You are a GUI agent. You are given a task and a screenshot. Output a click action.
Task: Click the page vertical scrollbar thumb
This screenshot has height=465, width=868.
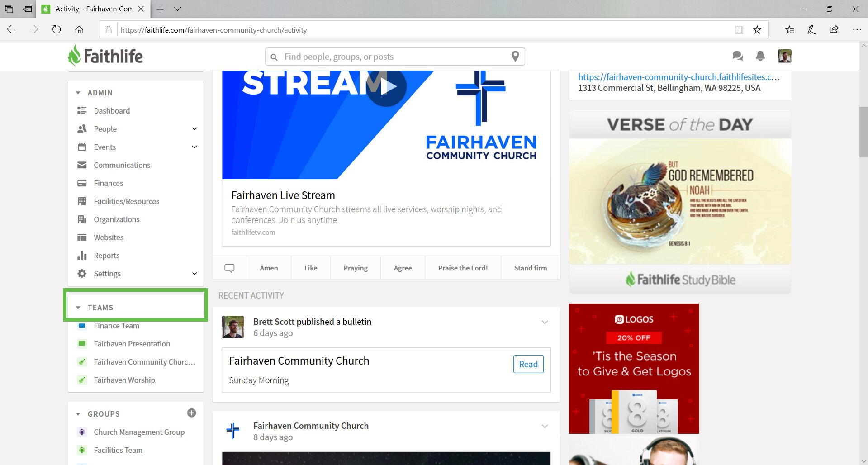(x=863, y=132)
